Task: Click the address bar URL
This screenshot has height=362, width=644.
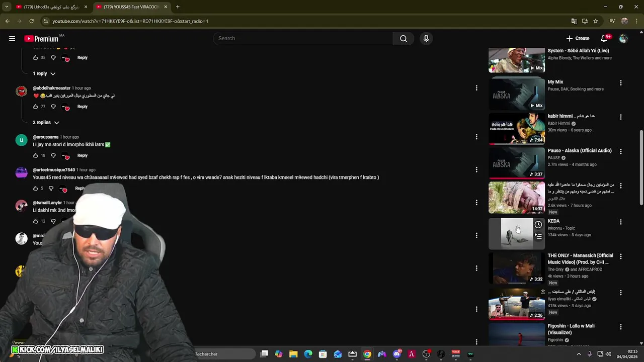Action: (131, 21)
